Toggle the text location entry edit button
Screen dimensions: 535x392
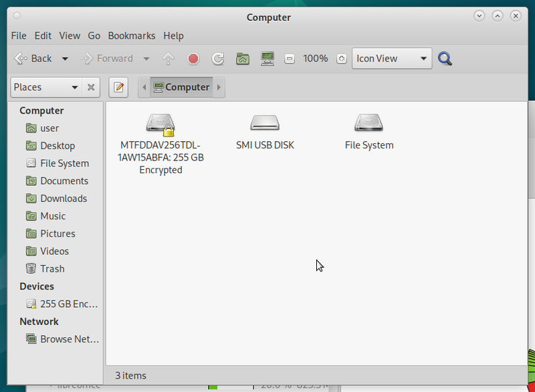point(118,87)
